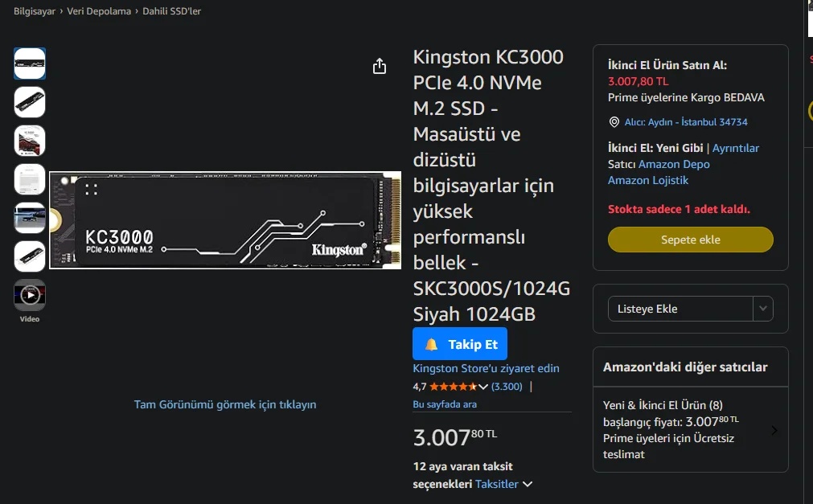813x504 pixels.
Task: Open Kingston Store'u ziyaret edin link
Action: coord(486,368)
